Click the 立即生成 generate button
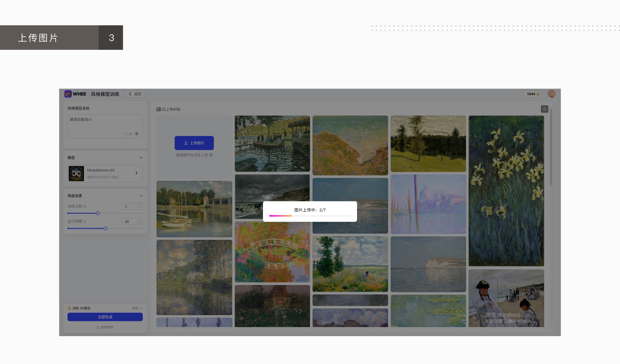Viewport: 620px width, 364px height. pyautogui.click(x=105, y=317)
